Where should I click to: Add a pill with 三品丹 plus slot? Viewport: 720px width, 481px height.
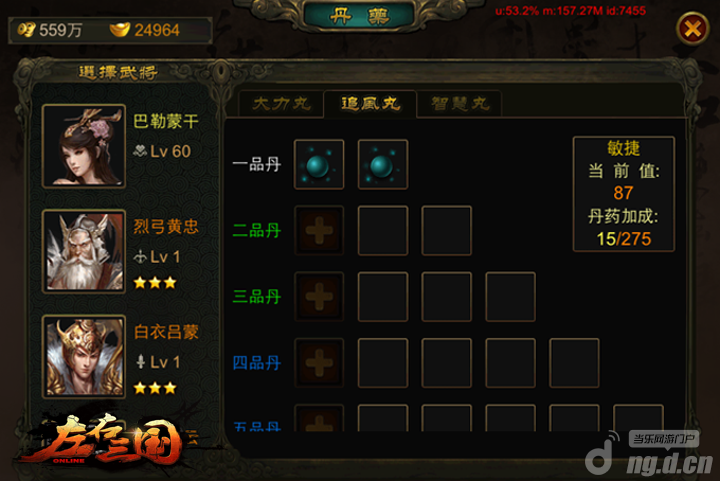[x=319, y=296]
